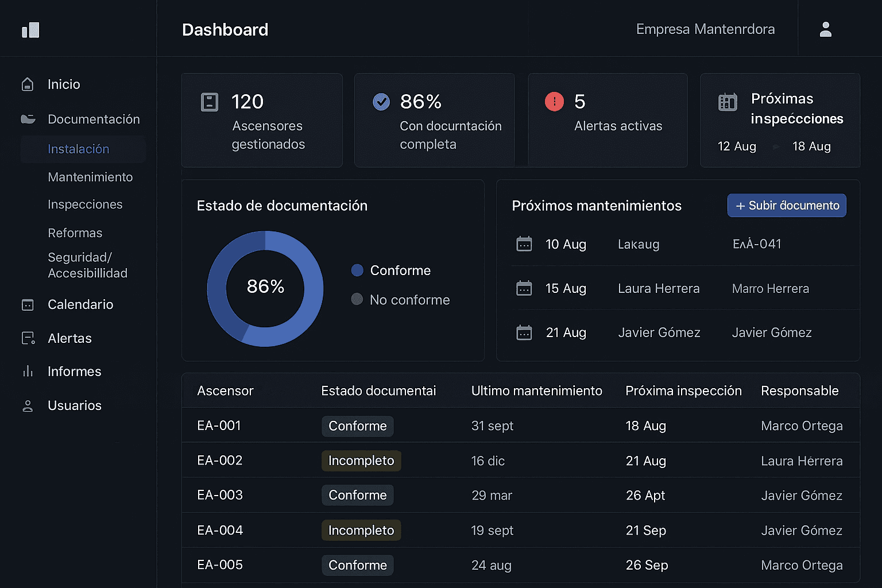Expand the Documentación sidebar section
882x588 pixels.
(94, 119)
